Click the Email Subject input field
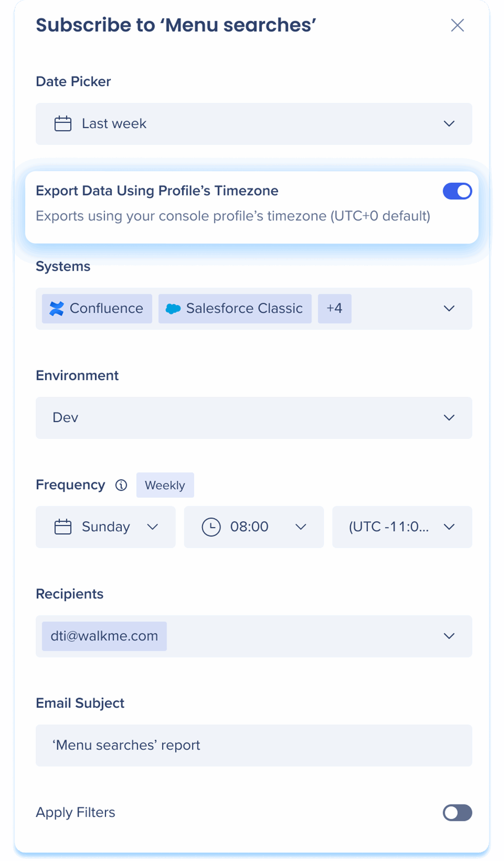Viewport: 504px width, 861px height. 254,745
